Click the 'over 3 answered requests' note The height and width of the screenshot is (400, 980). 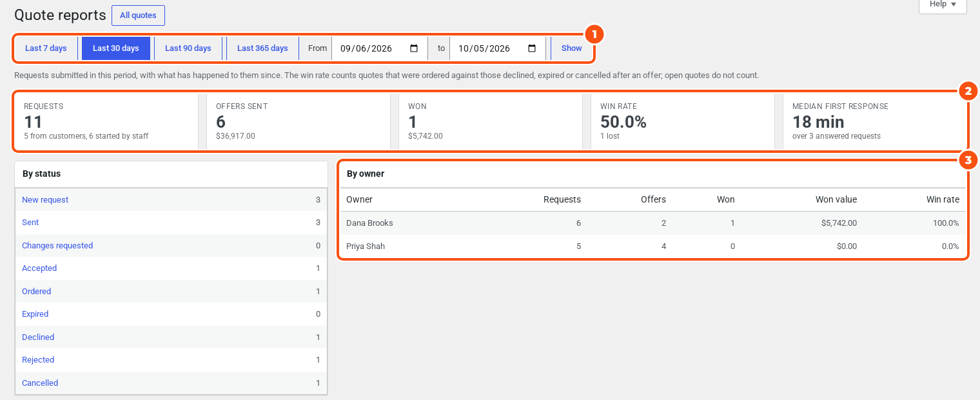[836, 136]
